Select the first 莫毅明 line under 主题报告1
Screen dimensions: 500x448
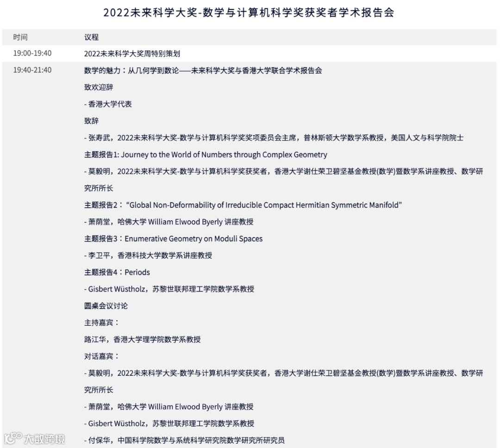(x=283, y=172)
